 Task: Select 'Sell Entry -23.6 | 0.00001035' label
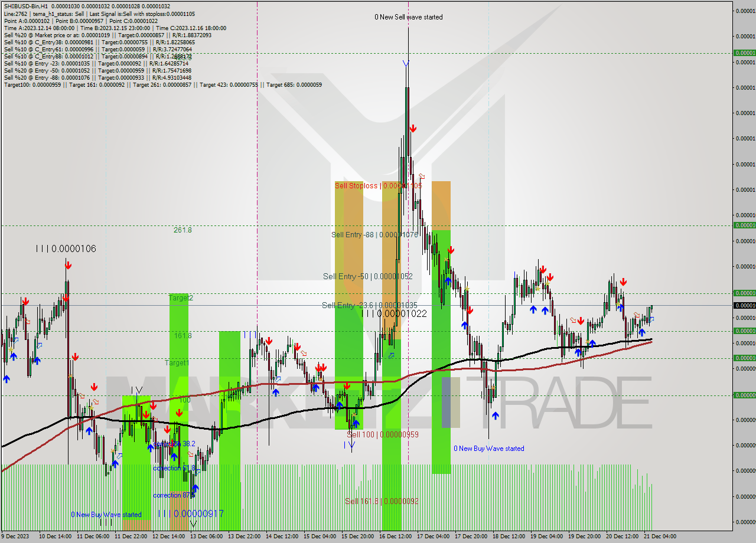[x=369, y=305]
